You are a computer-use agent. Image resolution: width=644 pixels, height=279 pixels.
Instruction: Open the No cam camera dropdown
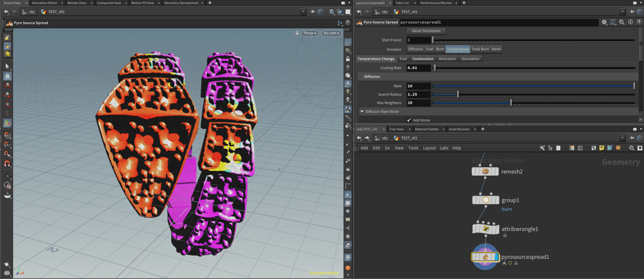pos(331,33)
